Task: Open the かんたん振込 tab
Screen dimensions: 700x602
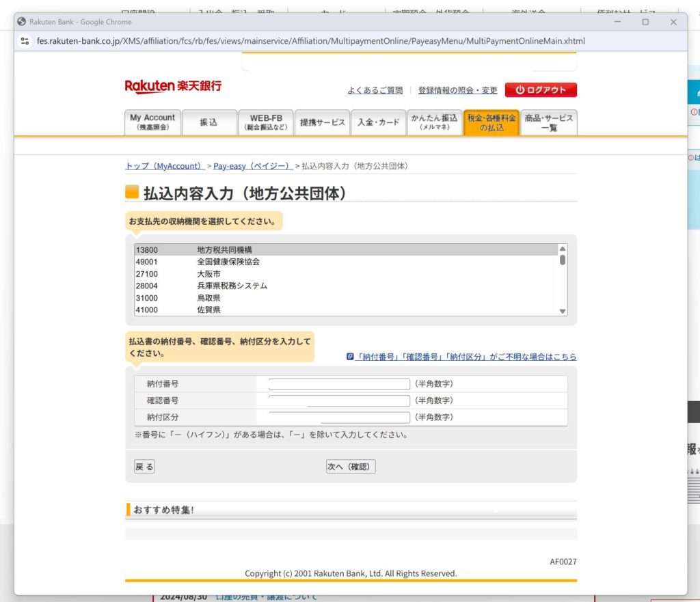Action: tap(434, 122)
